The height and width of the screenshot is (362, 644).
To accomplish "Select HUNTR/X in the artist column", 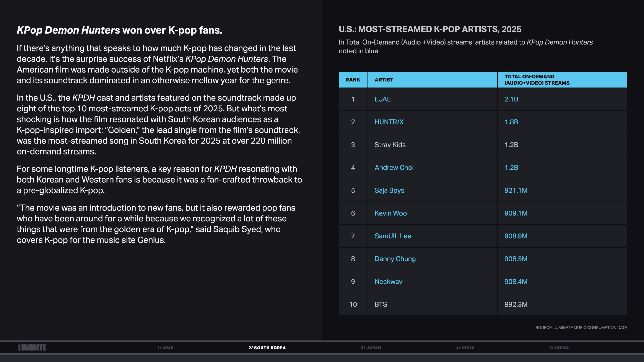I will click(x=389, y=122).
